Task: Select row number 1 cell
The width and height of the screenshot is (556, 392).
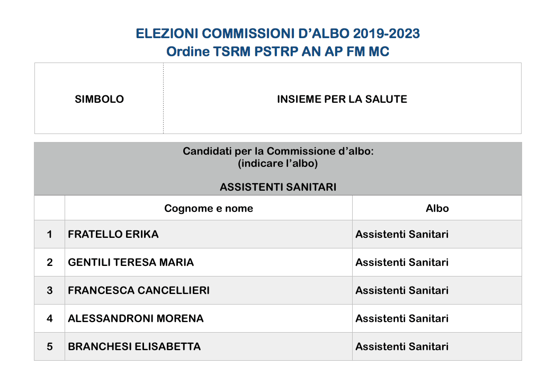Action: tap(50, 234)
